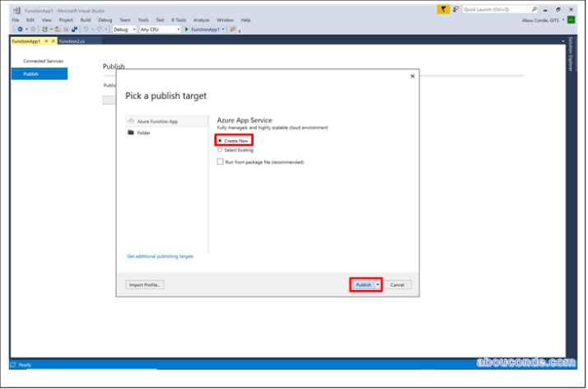The image size is (588, 389).
Task: Open Get additional publishing targets link
Action: (x=161, y=256)
